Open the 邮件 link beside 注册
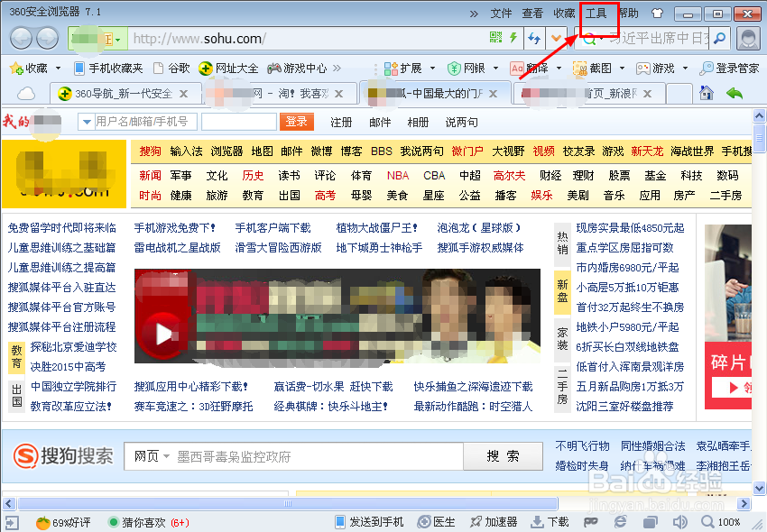Image resolution: width=767 pixels, height=532 pixels. click(x=380, y=123)
